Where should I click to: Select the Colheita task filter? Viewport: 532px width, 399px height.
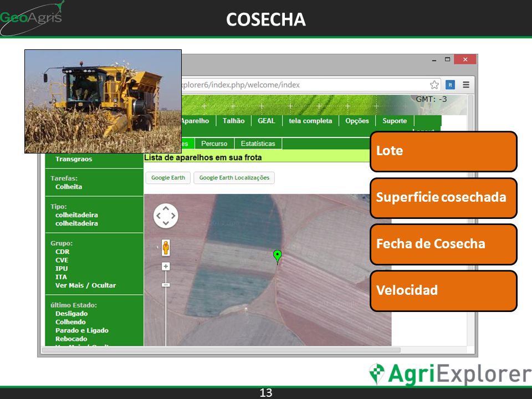coord(69,187)
